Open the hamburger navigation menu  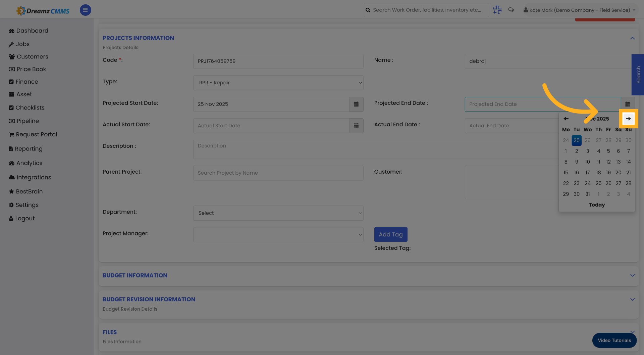(x=85, y=10)
